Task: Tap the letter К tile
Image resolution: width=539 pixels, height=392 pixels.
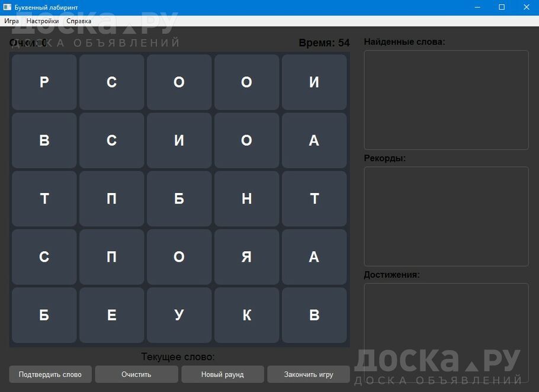Action: coord(246,315)
